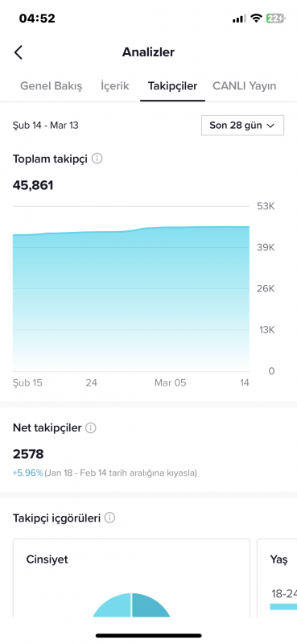Open the CANLI Yayın tab
Image resolution: width=297 pixels, height=644 pixels.
pos(245,86)
